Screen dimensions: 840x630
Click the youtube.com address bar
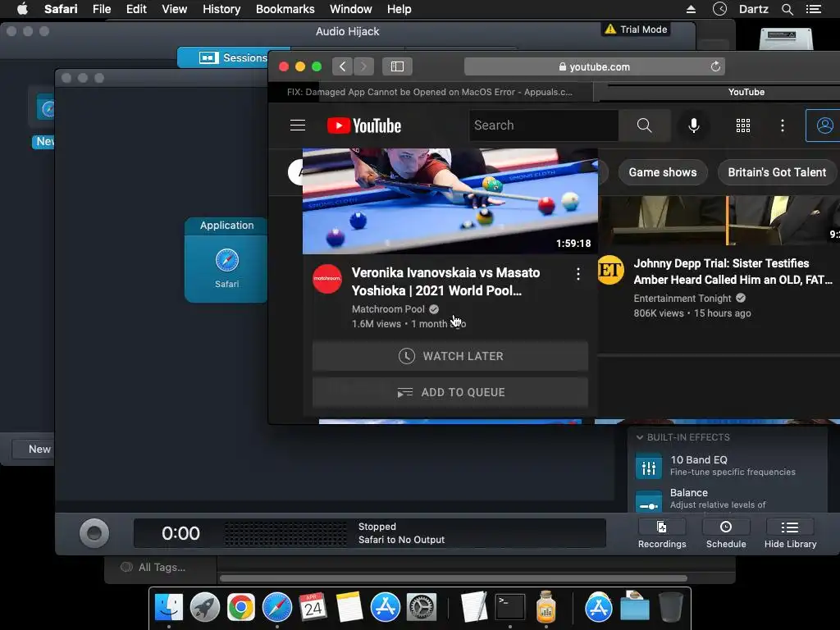(594, 66)
